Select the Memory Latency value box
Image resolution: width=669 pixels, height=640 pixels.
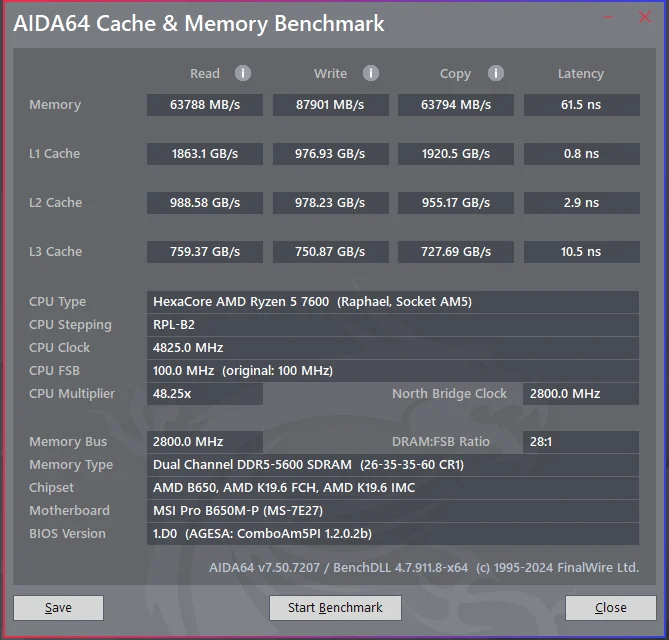tap(581, 105)
